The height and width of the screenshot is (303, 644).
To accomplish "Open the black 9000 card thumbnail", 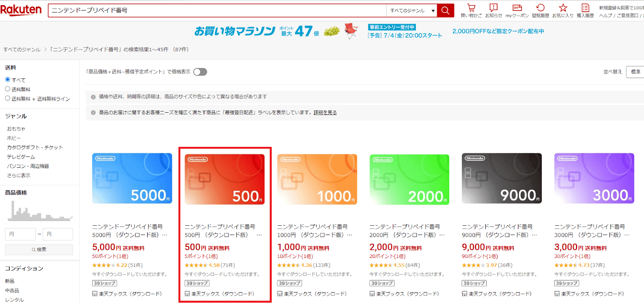I will [502, 178].
